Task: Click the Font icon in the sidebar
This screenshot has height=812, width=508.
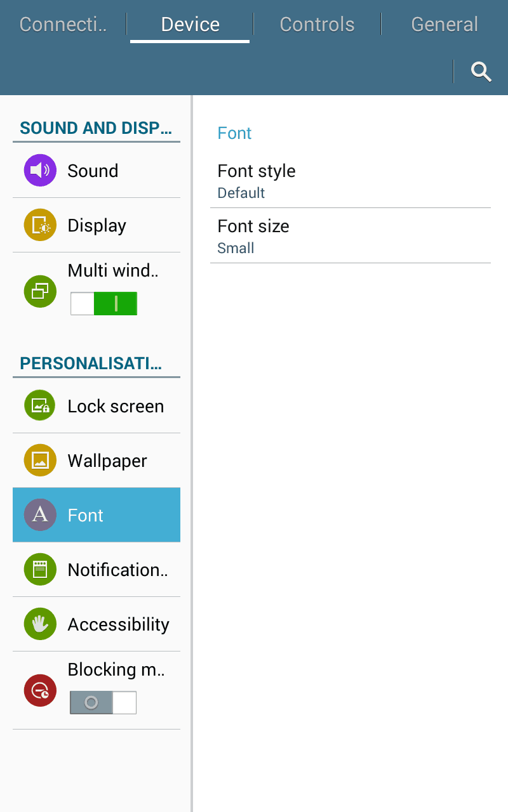Action: pos(39,514)
